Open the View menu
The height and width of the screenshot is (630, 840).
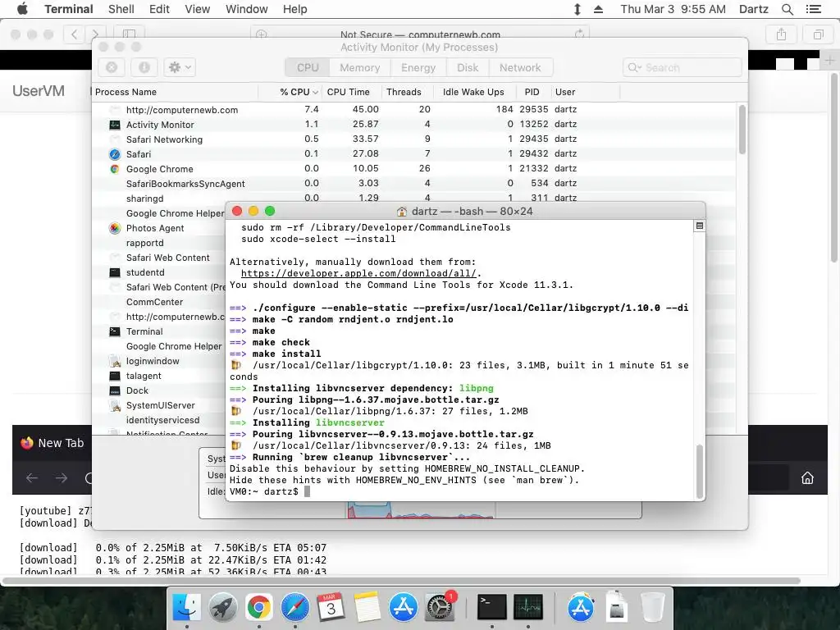[x=197, y=9]
